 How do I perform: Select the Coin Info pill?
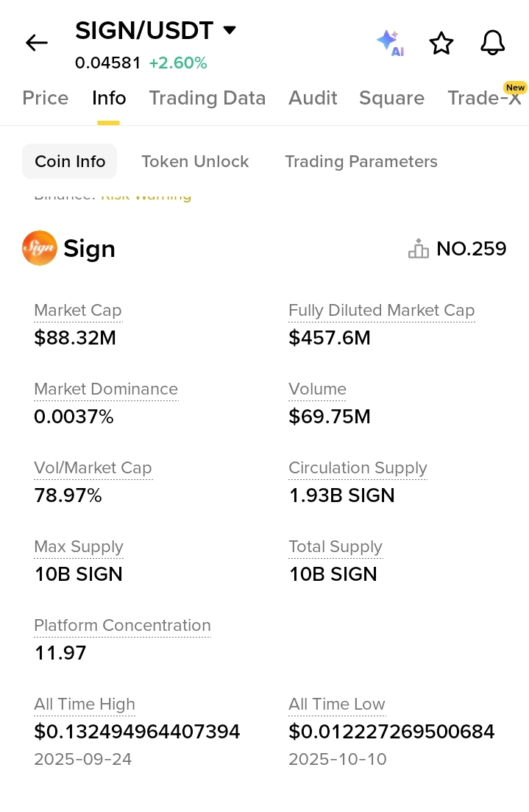pos(70,161)
